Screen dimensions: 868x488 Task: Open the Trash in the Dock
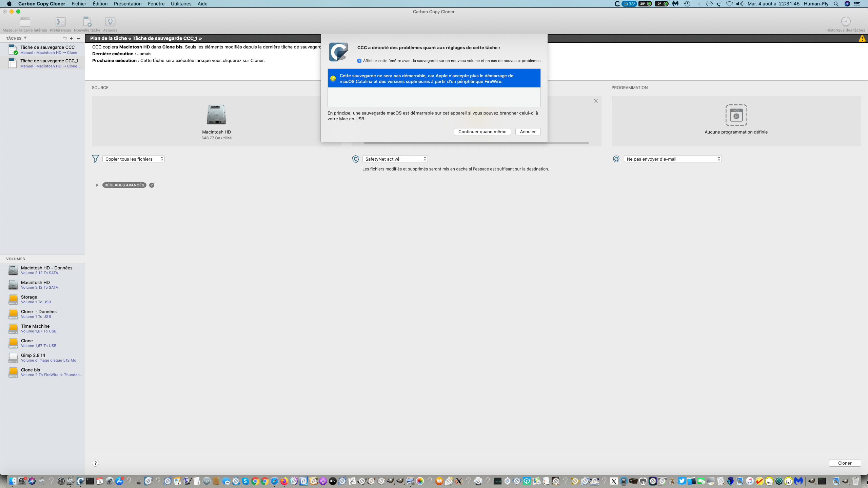pyautogui.click(x=855, y=481)
